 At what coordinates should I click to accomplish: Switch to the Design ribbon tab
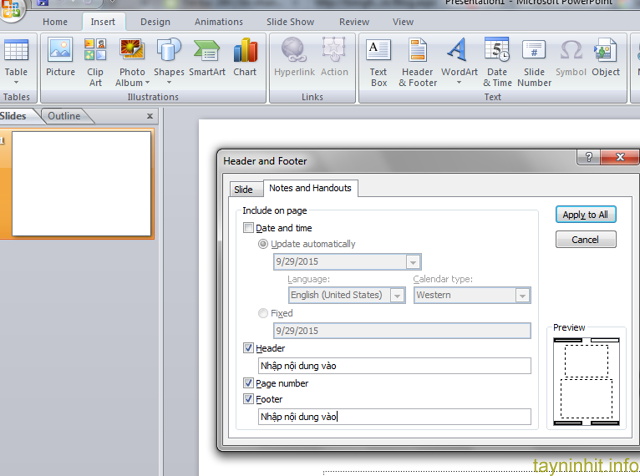(x=155, y=21)
